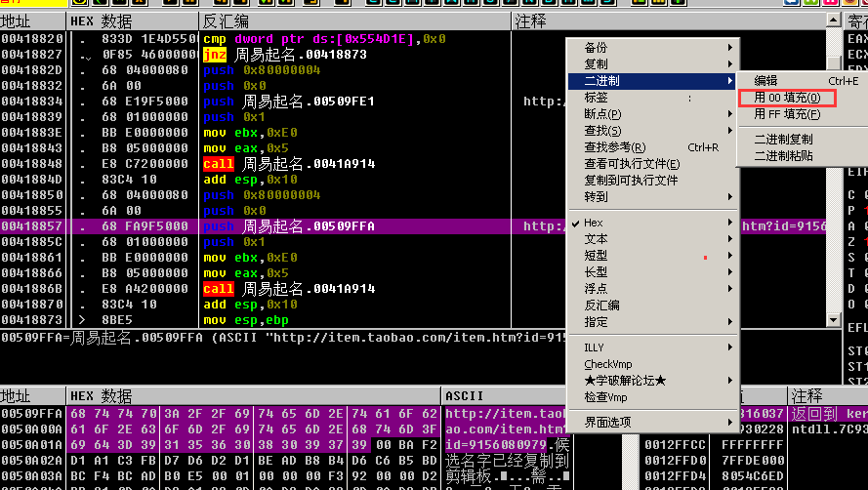Screen dimensions: 868x490
Task: Expand the 备份 submenu
Action: click(653, 48)
